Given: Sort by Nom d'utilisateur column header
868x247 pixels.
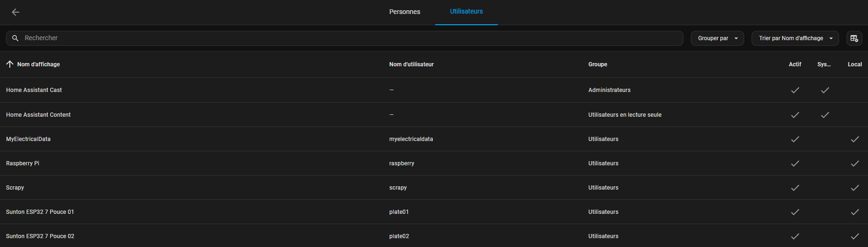Looking at the screenshot, I should pos(411,64).
